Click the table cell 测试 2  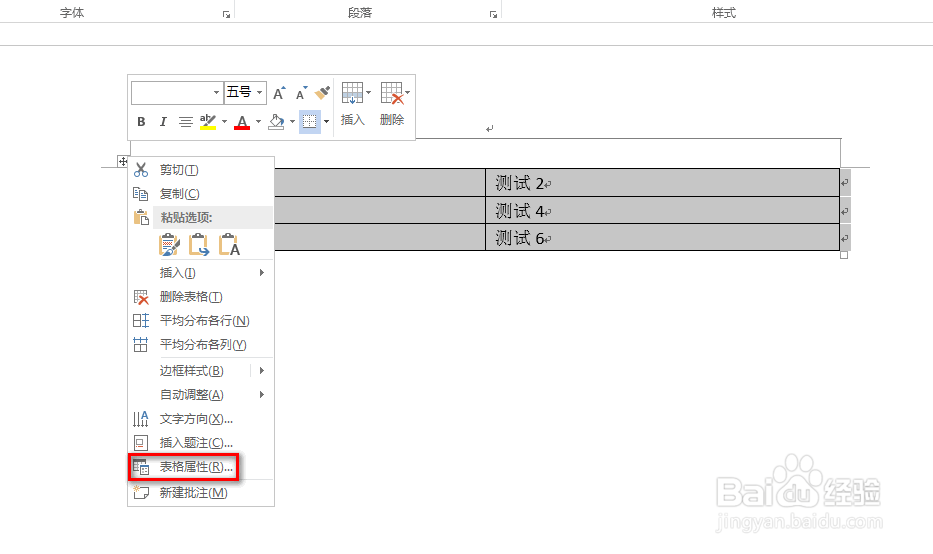(662, 183)
